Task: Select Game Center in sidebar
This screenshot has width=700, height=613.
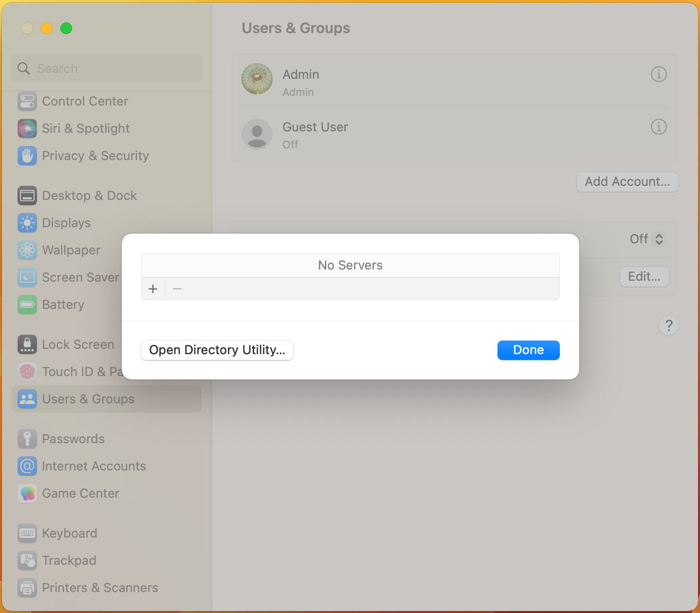Action: (x=81, y=493)
